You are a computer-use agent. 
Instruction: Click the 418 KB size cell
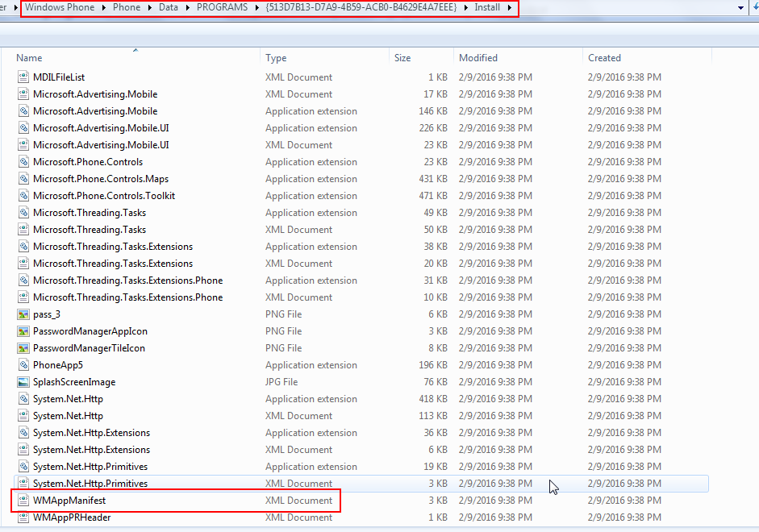[433, 399]
